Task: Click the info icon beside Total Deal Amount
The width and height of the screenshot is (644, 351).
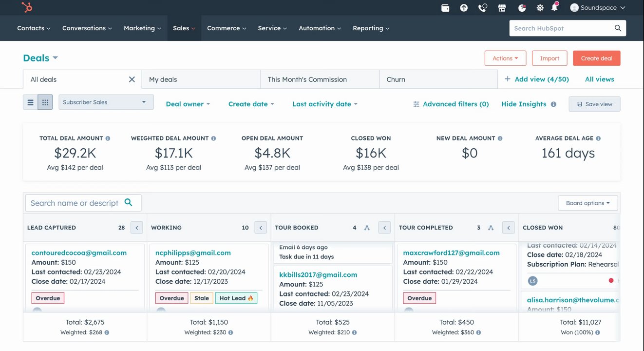Action: click(x=108, y=138)
